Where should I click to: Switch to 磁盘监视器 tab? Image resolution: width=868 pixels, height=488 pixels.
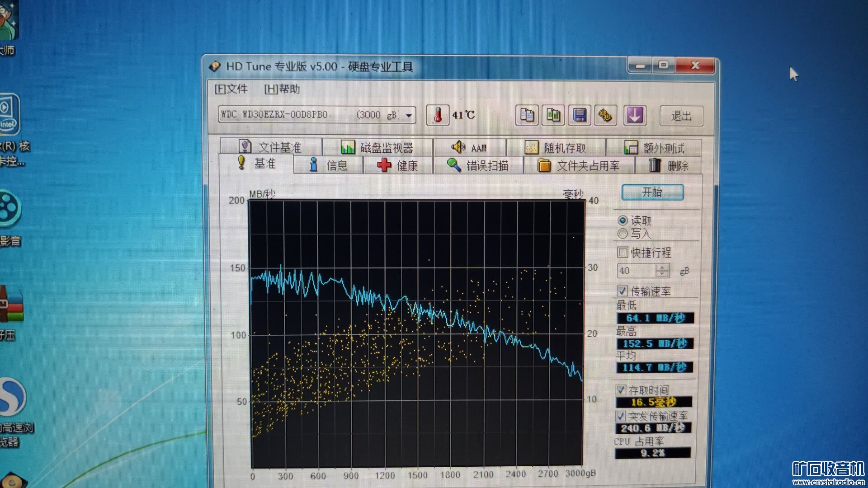tap(378, 147)
